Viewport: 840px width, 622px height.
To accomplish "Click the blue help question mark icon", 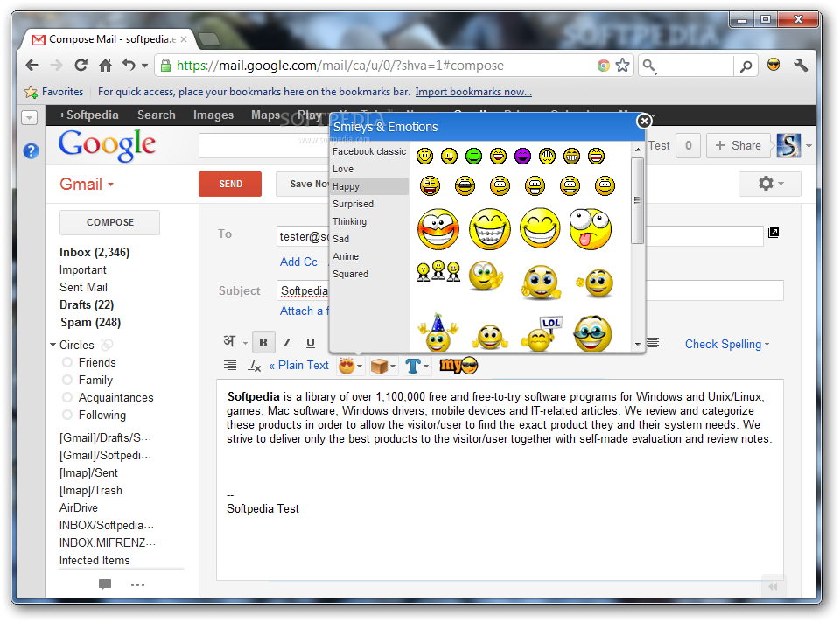I will coord(31,151).
